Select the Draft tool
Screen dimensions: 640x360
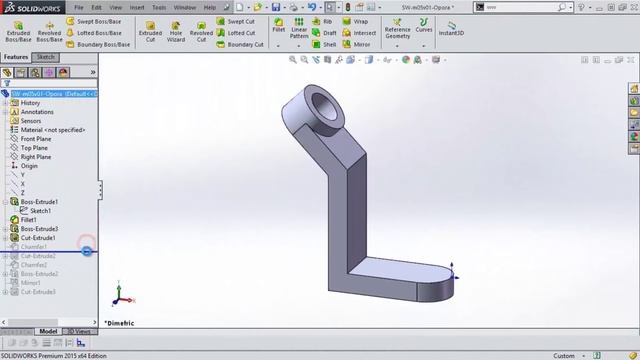[x=324, y=33]
